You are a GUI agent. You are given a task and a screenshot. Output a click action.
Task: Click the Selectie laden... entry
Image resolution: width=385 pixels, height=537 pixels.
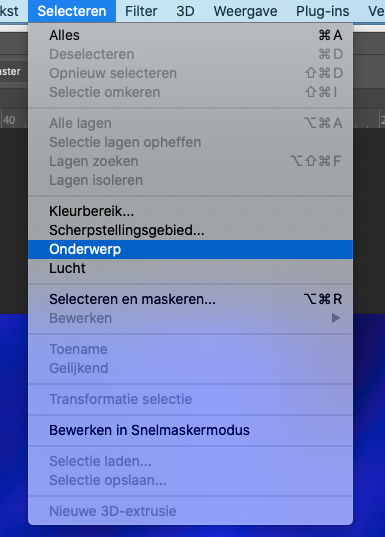pos(190,461)
